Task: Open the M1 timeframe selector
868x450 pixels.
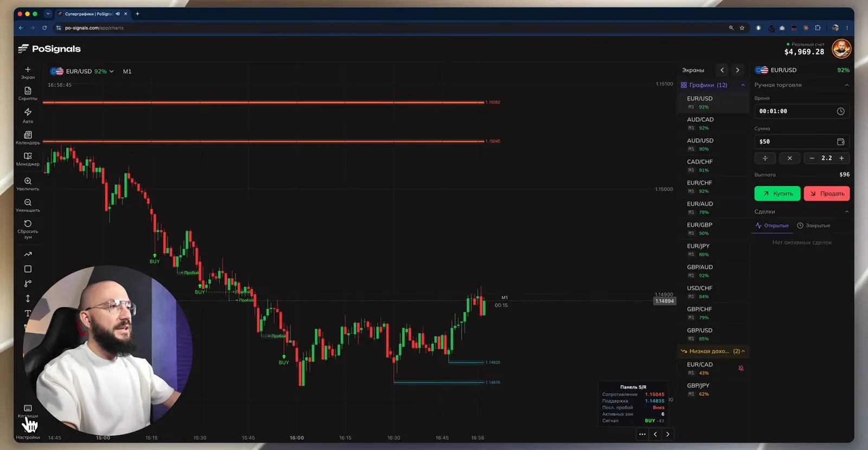Action: (x=127, y=71)
